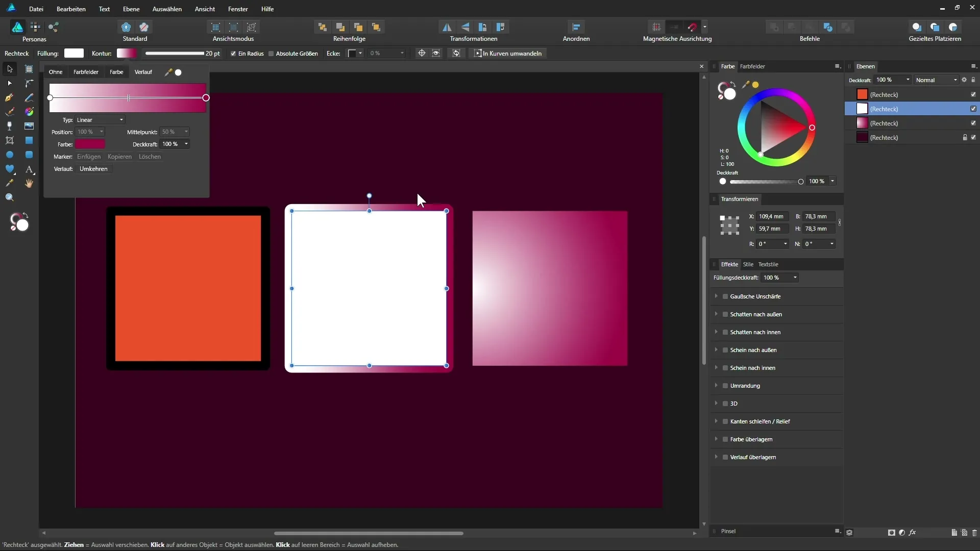
Task: Expand Schein nach außen effect
Action: 716,350
